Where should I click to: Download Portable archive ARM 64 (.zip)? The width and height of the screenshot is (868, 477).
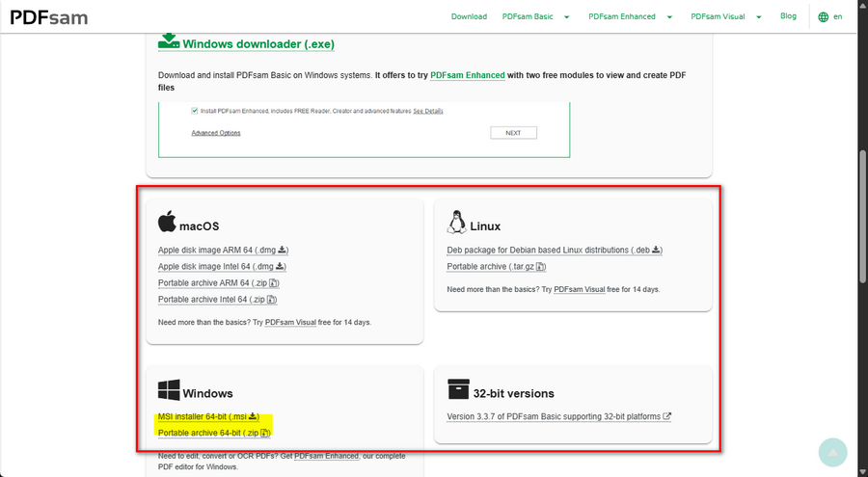tap(219, 283)
